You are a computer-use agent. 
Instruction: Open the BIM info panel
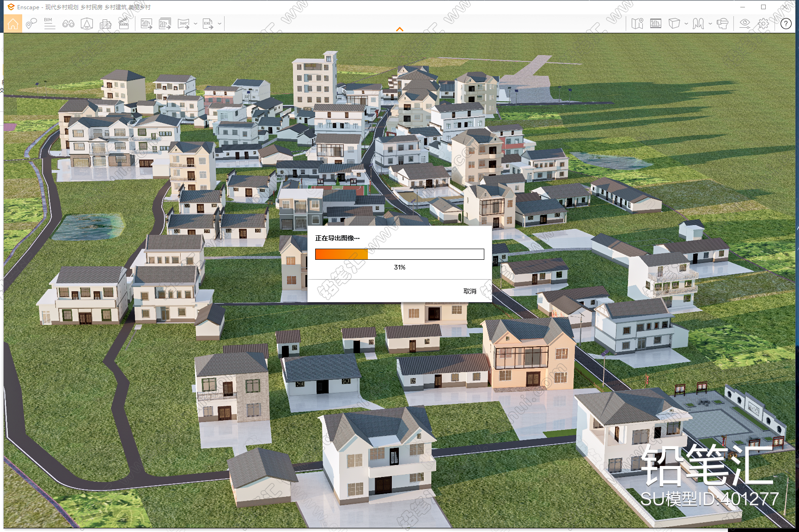click(49, 24)
